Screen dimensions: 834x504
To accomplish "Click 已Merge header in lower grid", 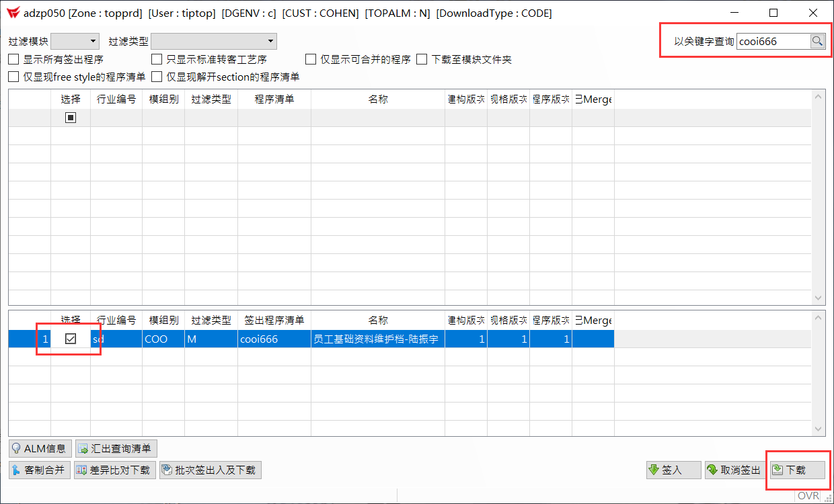I will pos(593,320).
